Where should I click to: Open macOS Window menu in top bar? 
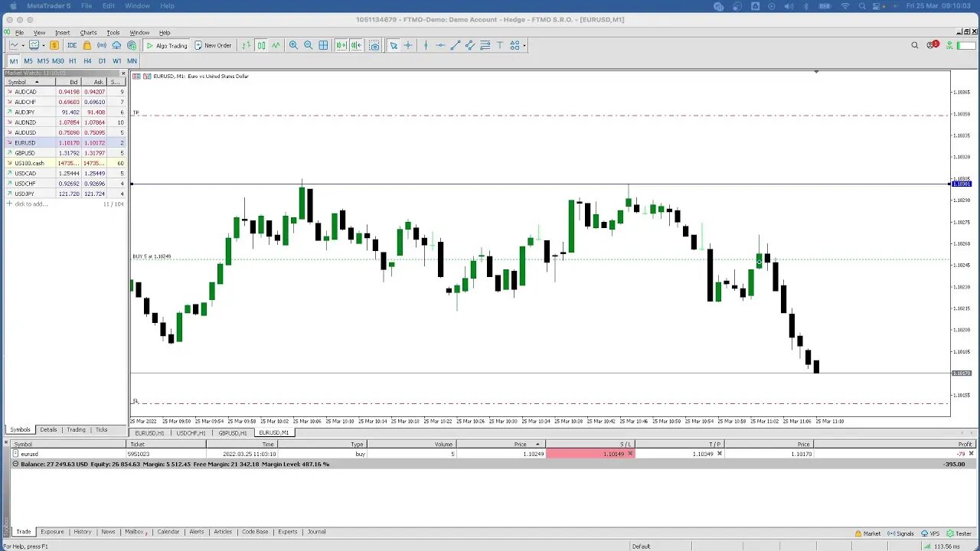tap(137, 5)
